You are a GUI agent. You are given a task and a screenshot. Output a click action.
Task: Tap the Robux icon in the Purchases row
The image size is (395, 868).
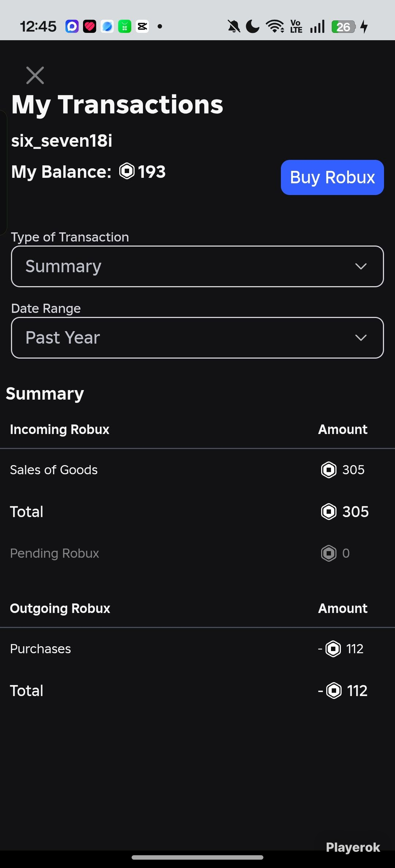tap(333, 649)
